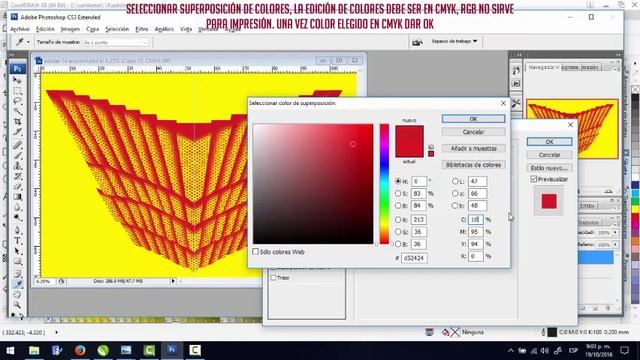Select the Rectangle shape tool
The image size is (640, 360).
click(17, 262)
